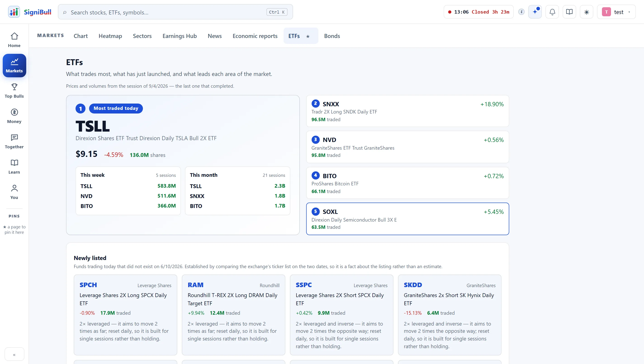The image size is (644, 364).
Task: Click TSLL 583.8M in This week
Action: click(128, 186)
